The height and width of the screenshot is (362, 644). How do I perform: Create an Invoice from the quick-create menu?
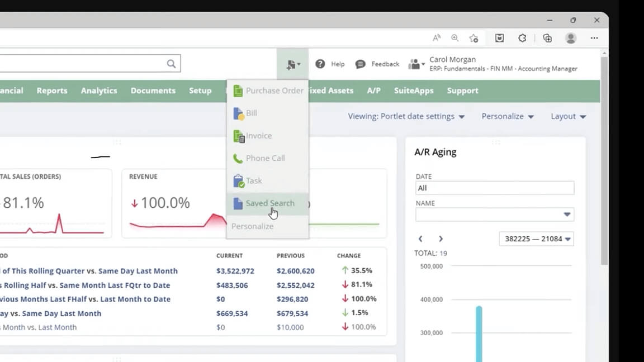tap(239, 135)
